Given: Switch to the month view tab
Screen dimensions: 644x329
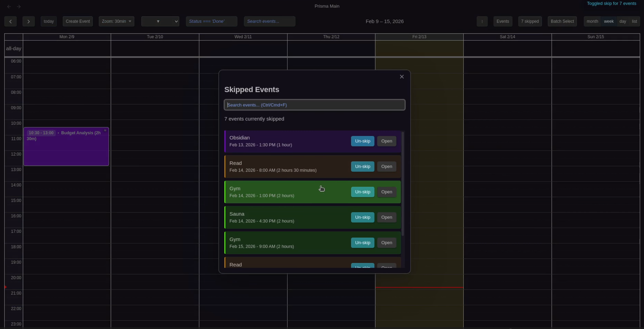Looking at the screenshot, I should [592, 21].
